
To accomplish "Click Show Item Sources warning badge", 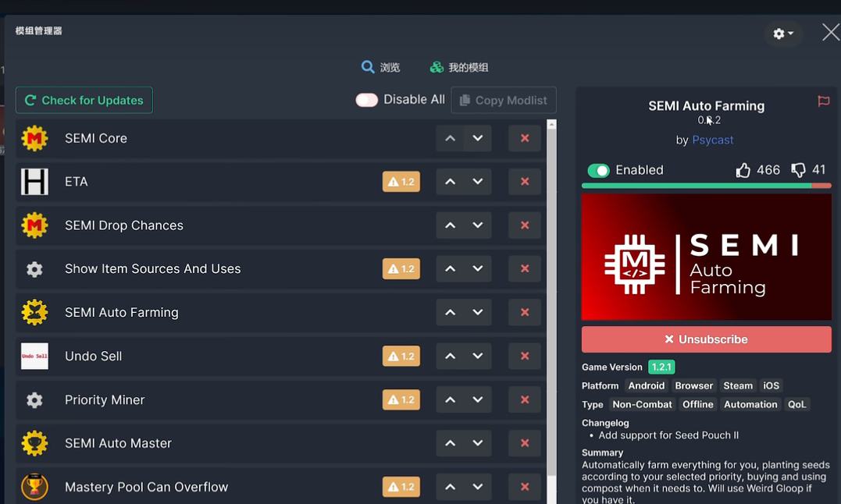I will tap(401, 269).
